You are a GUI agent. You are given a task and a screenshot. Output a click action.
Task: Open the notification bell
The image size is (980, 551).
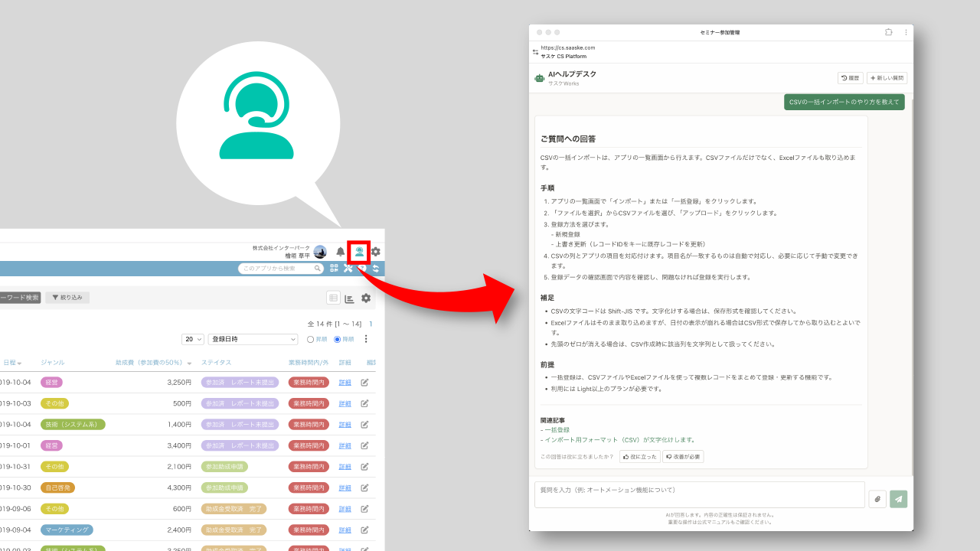coord(341,252)
